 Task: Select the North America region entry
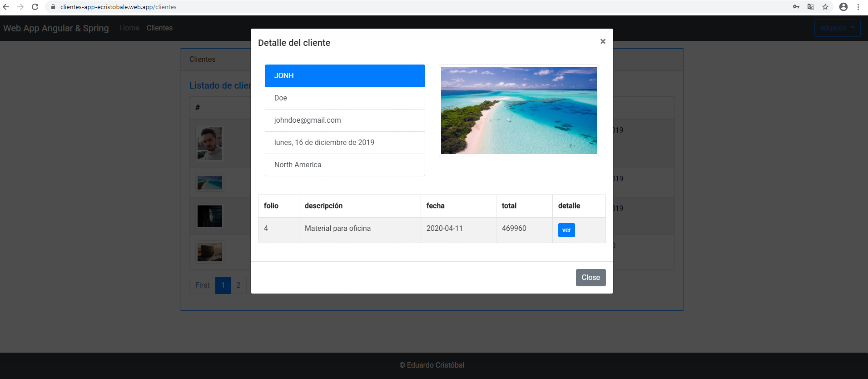[345, 165]
